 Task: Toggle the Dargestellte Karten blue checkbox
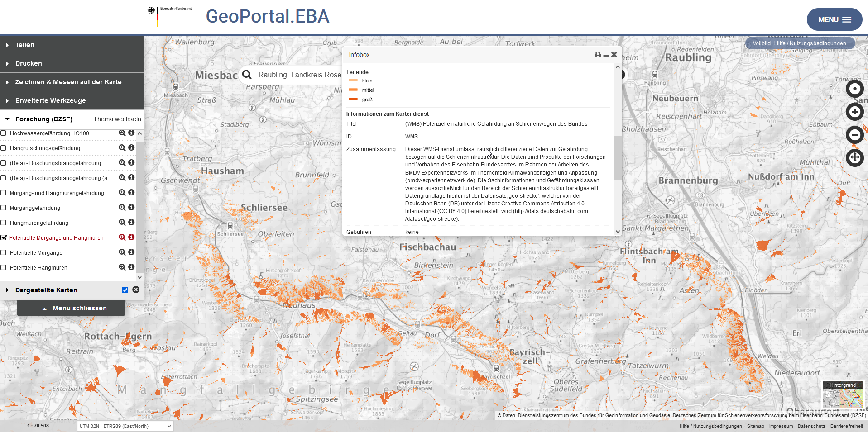click(125, 290)
